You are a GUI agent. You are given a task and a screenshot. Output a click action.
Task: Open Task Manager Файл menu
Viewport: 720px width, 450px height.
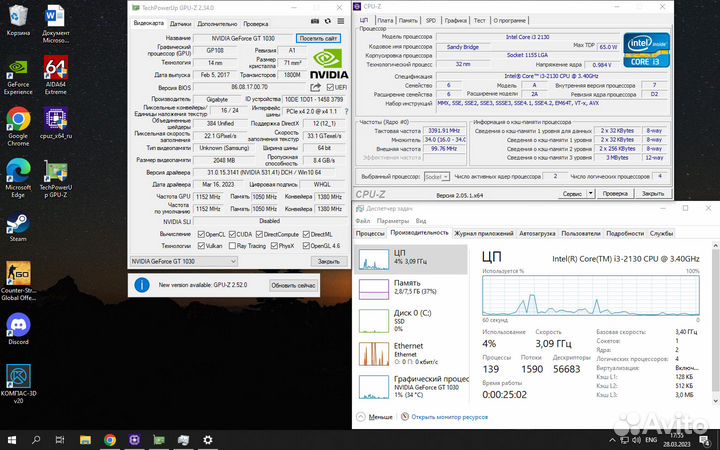(x=363, y=221)
